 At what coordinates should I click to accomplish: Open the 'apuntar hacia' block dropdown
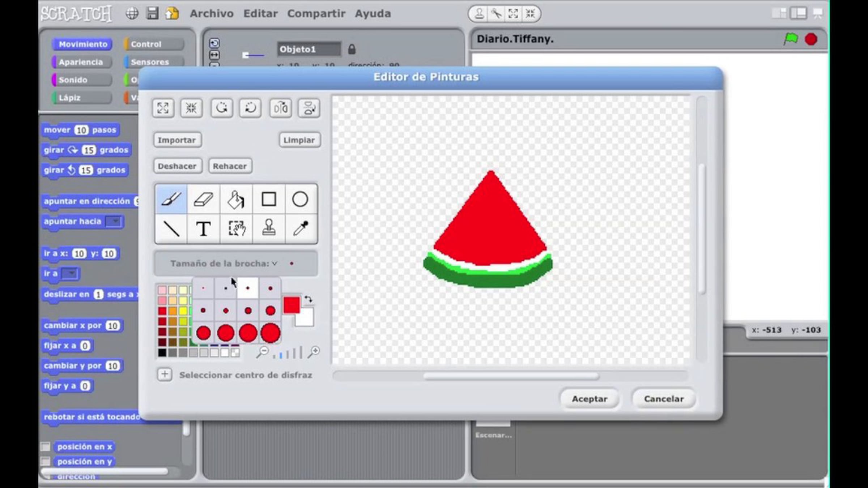pos(115,221)
